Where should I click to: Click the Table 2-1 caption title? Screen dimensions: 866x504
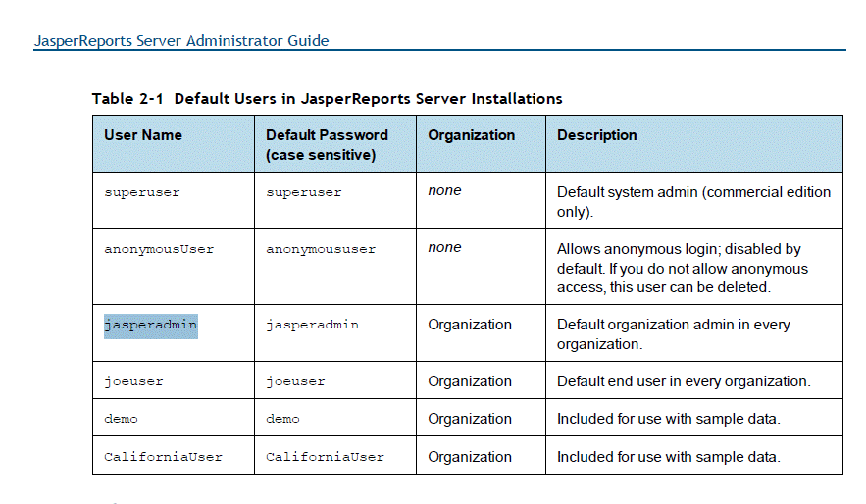(327, 99)
